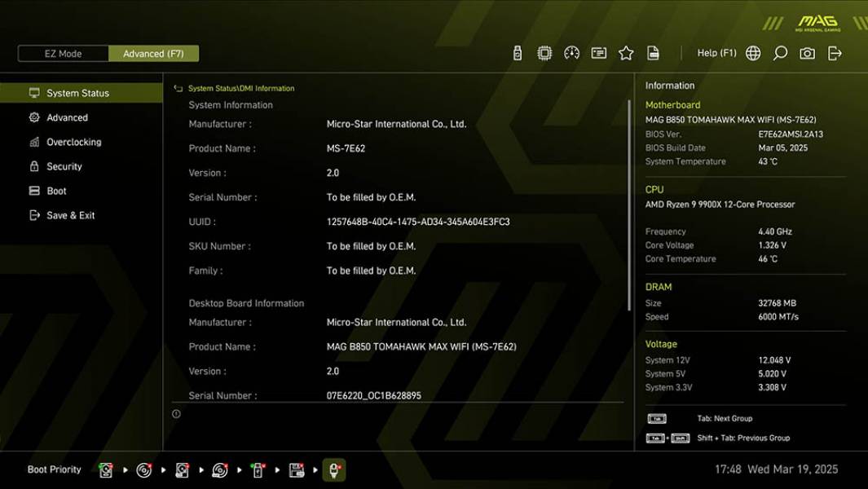
Task: Select Family value 'To be filled by O.E.M.'
Action: point(371,271)
